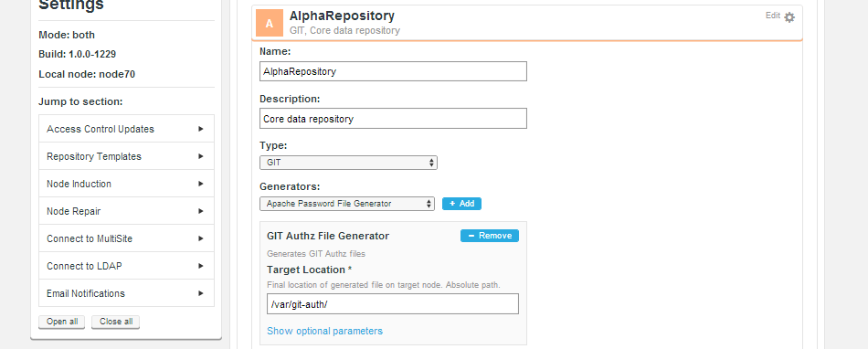Open the Generators dropdown list

click(347, 204)
